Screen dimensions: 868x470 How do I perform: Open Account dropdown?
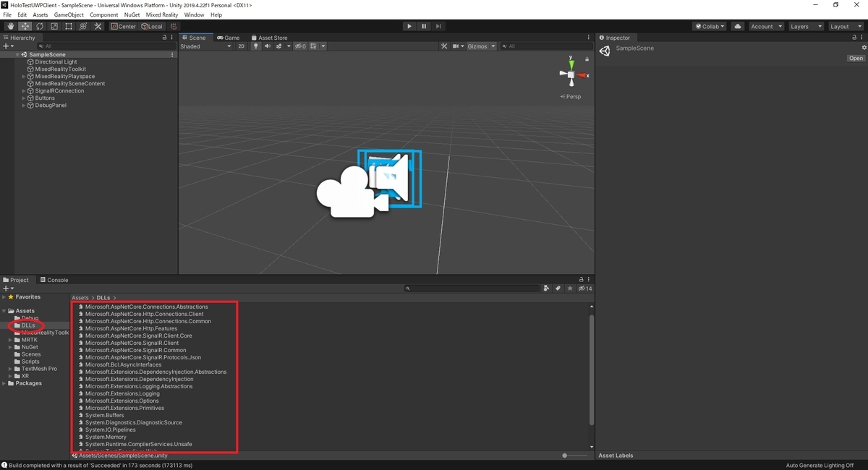(765, 26)
